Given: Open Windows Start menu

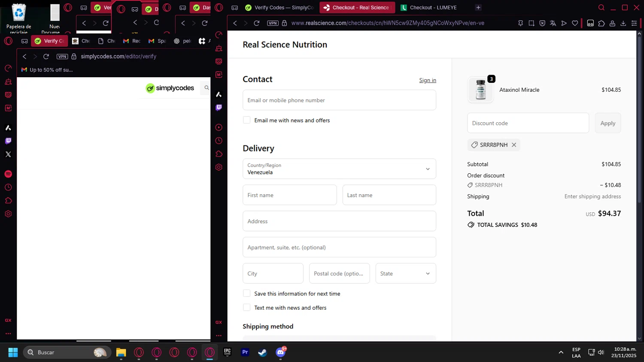Looking at the screenshot, I should coord(13,353).
